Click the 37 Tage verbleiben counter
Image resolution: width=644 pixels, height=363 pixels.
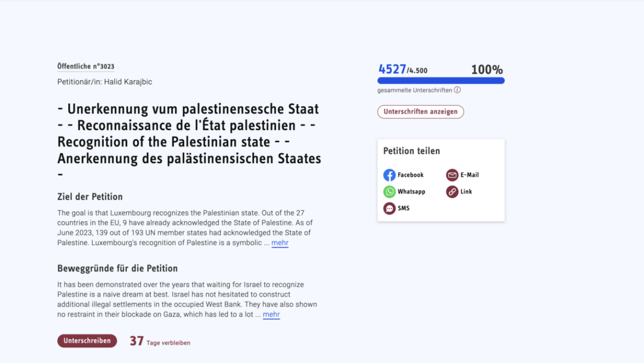(160, 341)
